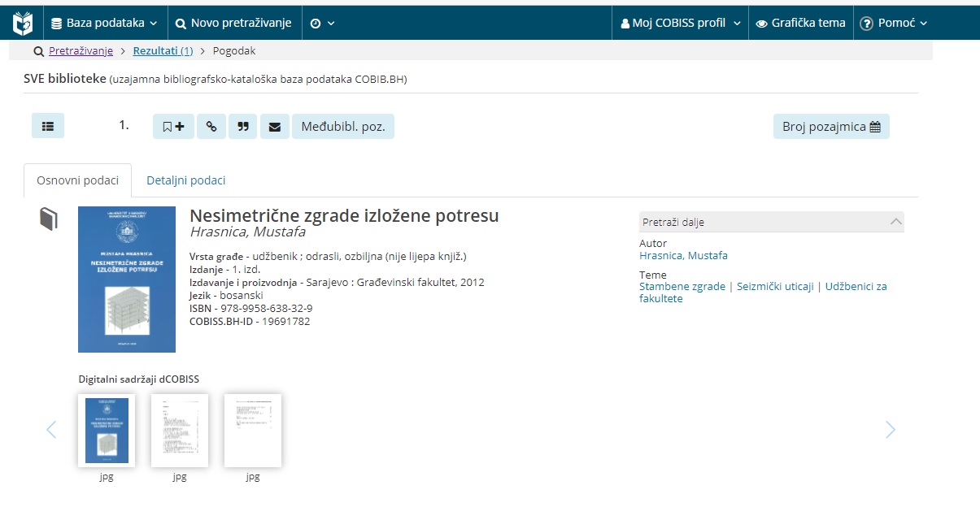Add record to shelf with bookmark icon

[x=173, y=127]
